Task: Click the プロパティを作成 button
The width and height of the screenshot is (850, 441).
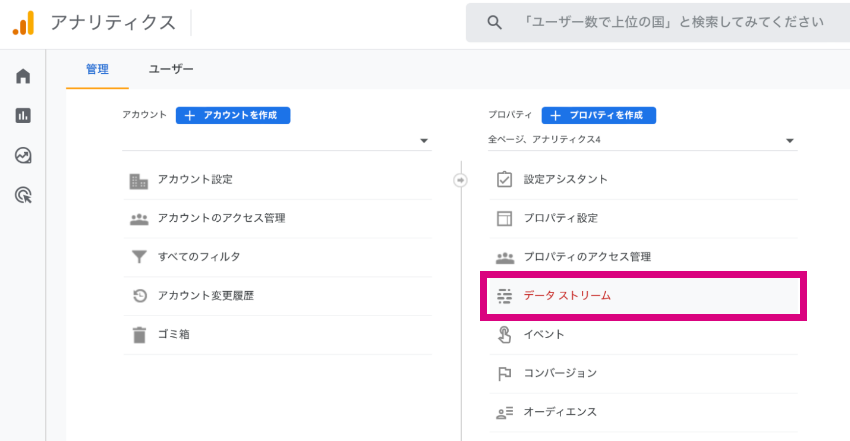Action: pyautogui.click(x=599, y=115)
